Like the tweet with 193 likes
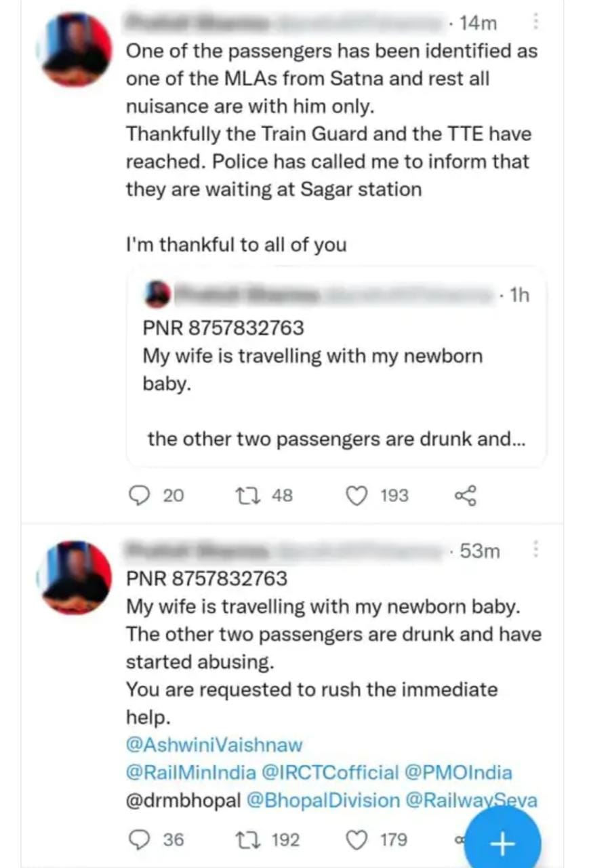 click(x=357, y=496)
